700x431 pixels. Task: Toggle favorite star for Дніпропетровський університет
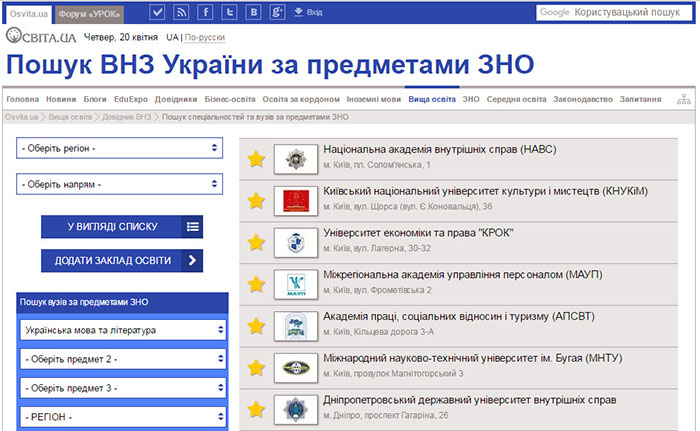[256, 410]
